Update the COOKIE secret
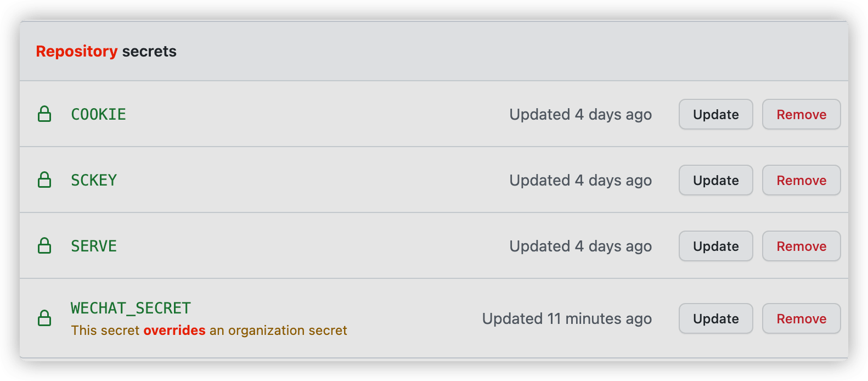Image resolution: width=868 pixels, height=381 pixels. pos(716,114)
